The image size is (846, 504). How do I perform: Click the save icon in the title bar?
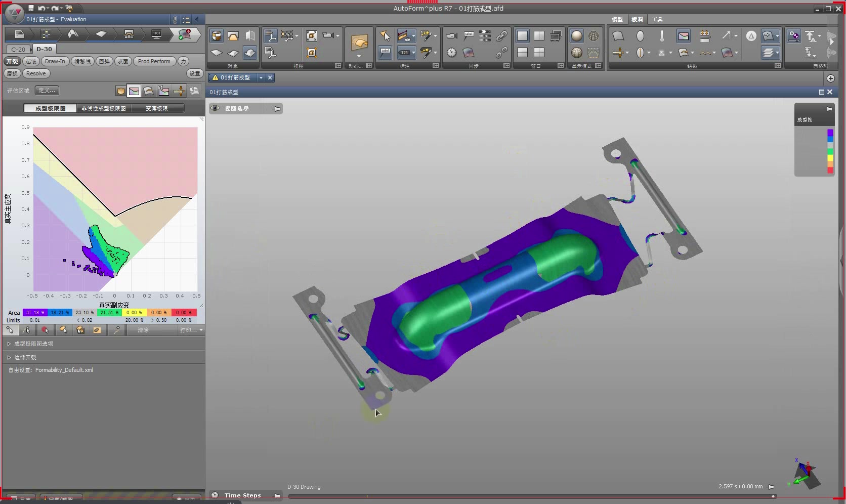tap(31, 8)
